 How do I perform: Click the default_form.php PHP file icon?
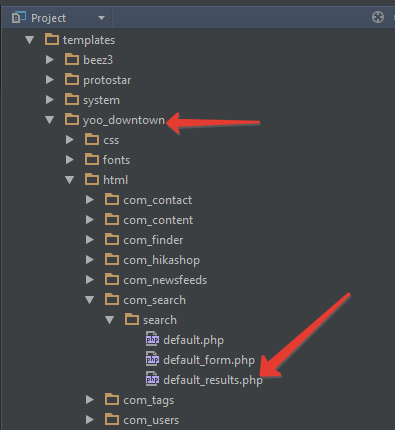[152, 359]
